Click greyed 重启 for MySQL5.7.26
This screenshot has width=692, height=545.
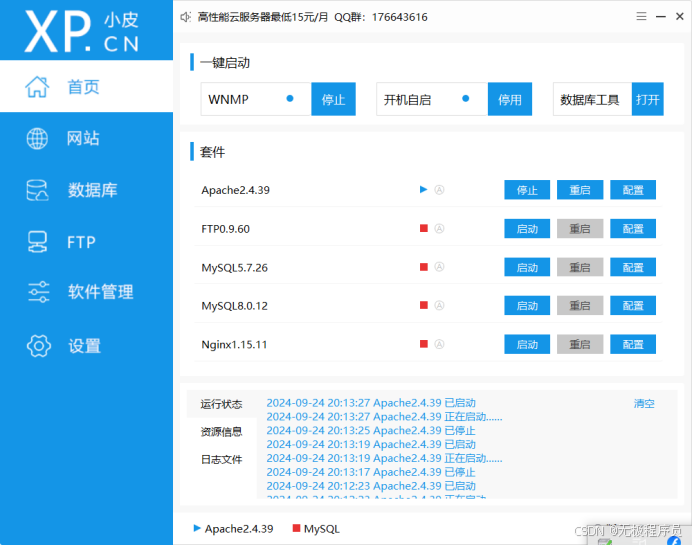coord(580,267)
